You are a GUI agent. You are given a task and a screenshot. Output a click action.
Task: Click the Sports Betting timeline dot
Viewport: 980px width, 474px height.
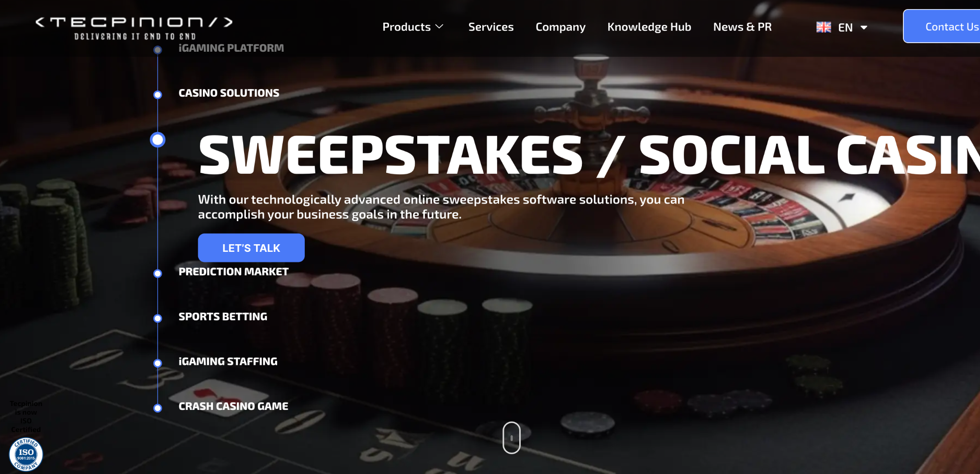pos(157,318)
